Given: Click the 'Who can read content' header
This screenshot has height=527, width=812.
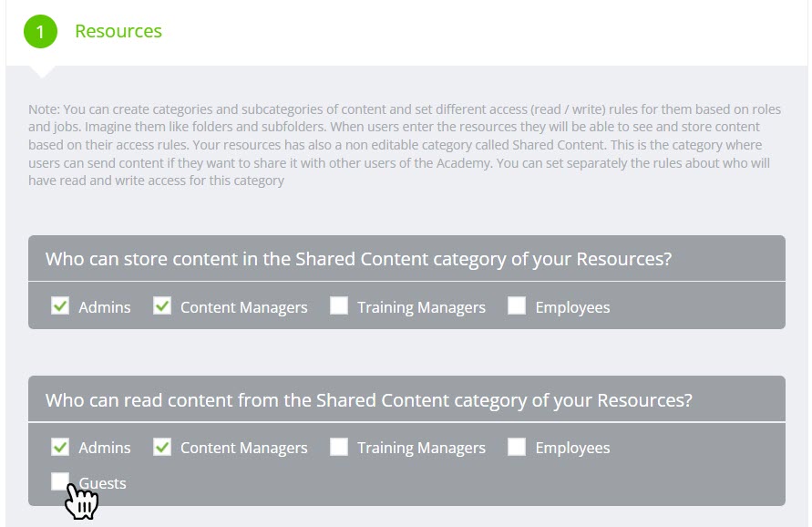Looking at the screenshot, I should [x=368, y=399].
